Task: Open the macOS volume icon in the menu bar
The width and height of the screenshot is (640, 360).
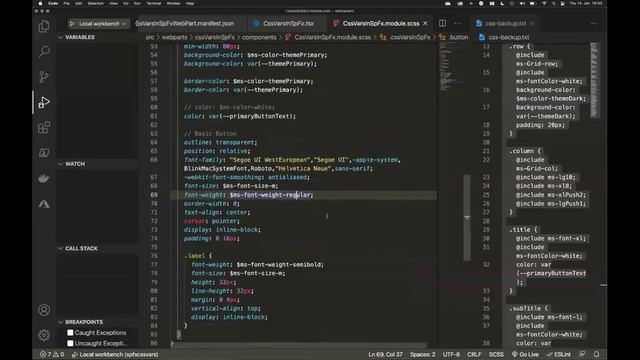Action: 522,3
